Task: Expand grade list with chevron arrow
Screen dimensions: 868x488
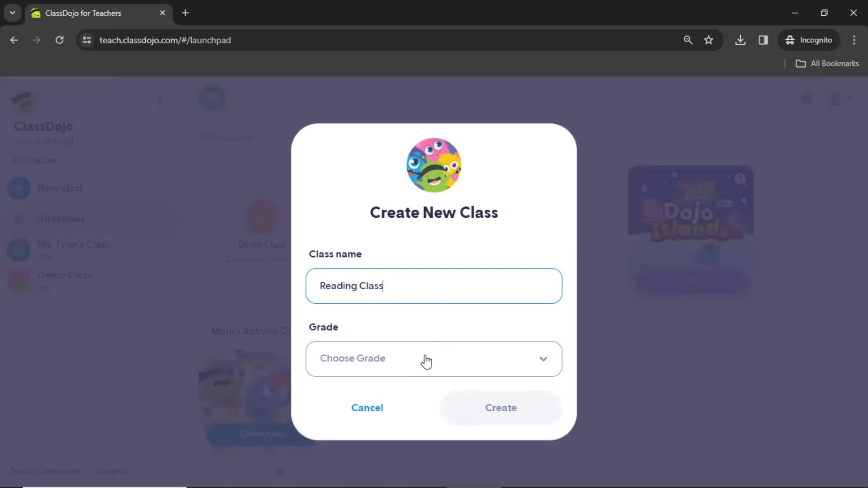Action: (543, 359)
